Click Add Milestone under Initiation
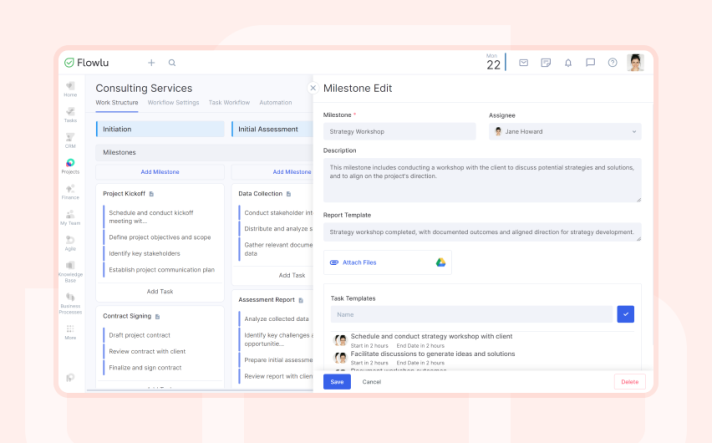 point(160,172)
